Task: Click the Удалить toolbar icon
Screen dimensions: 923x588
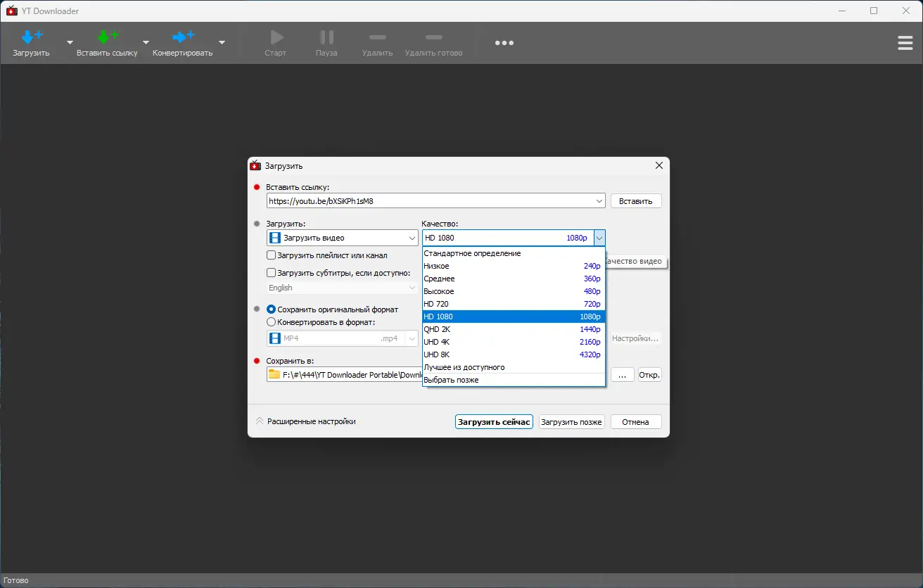Action: [378, 37]
